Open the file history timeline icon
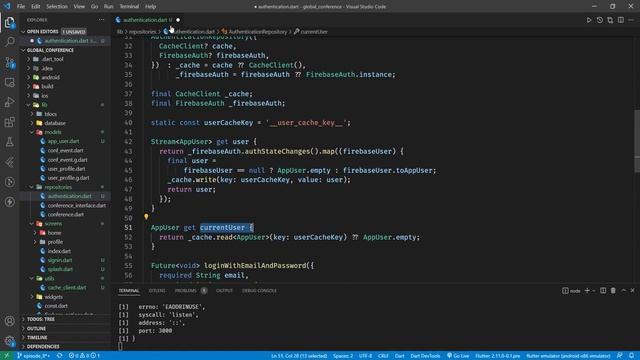This screenshot has width=640, height=360. pos(599,20)
